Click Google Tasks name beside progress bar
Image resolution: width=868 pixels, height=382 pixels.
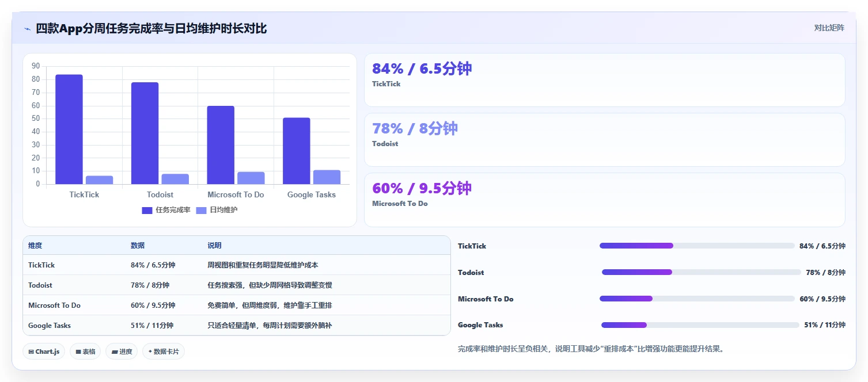pos(480,325)
